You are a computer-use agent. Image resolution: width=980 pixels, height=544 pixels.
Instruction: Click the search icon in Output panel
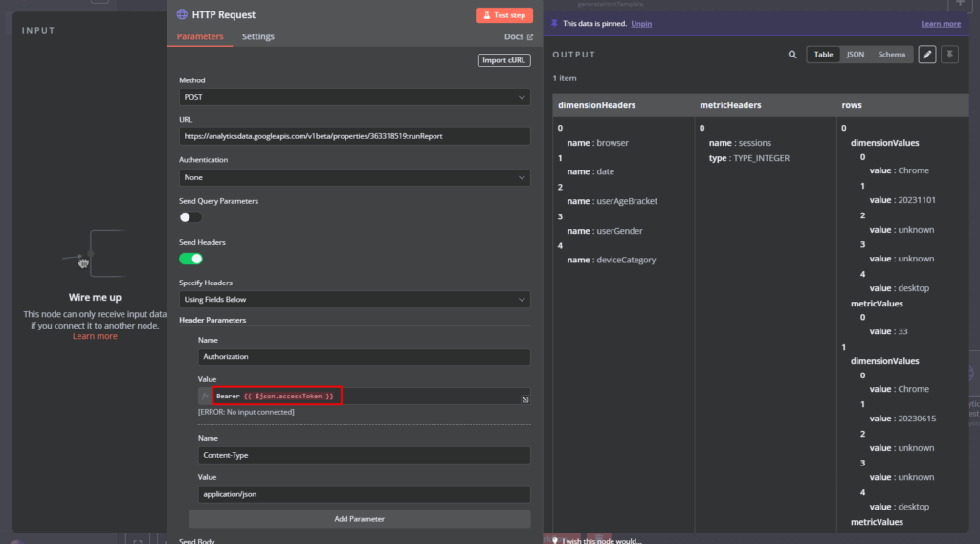pyautogui.click(x=791, y=55)
